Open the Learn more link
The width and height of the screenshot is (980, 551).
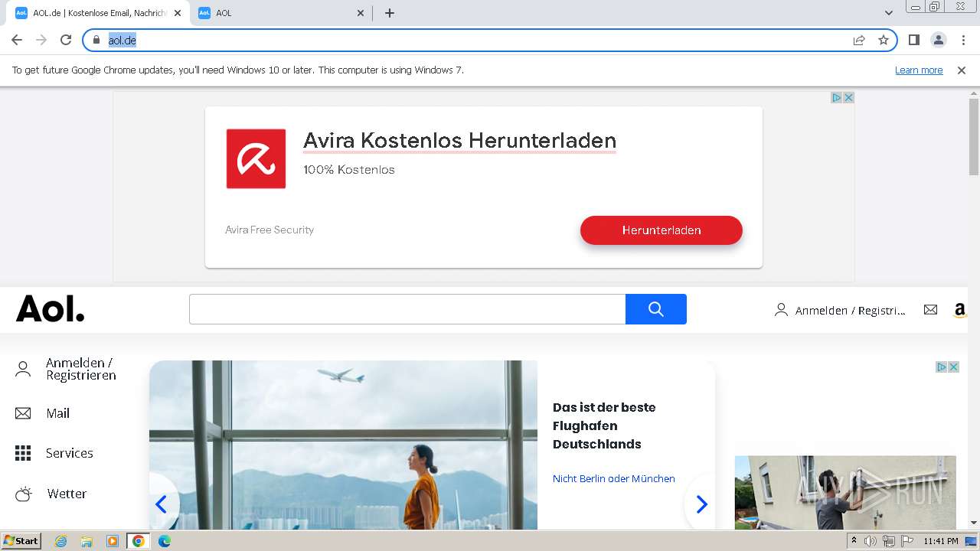pyautogui.click(x=919, y=70)
